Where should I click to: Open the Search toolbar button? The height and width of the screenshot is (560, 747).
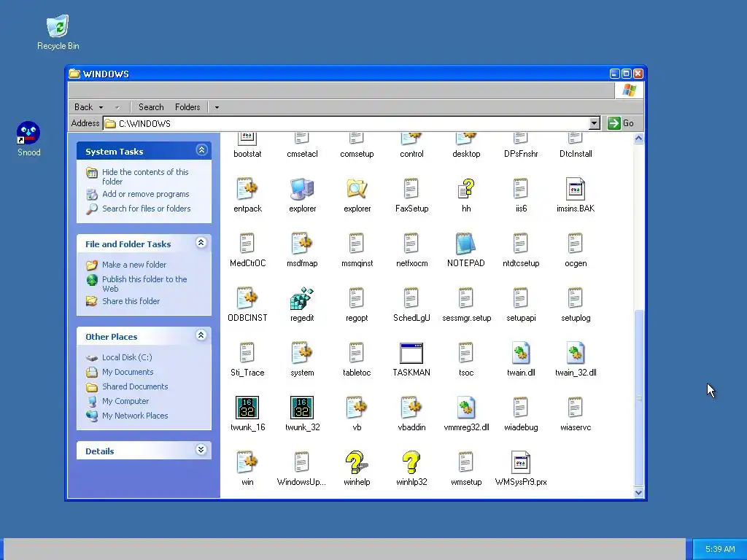[151, 107]
